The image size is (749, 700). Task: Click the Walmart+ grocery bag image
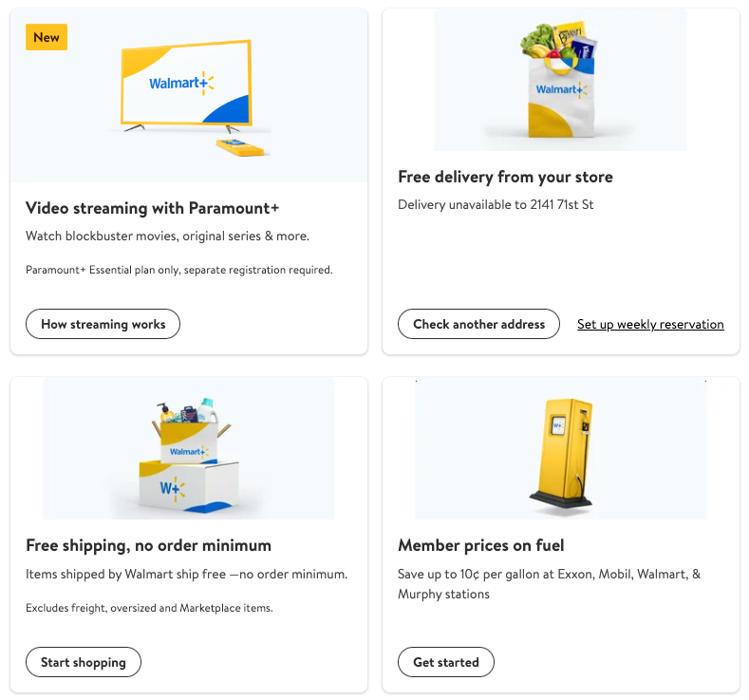(x=560, y=85)
